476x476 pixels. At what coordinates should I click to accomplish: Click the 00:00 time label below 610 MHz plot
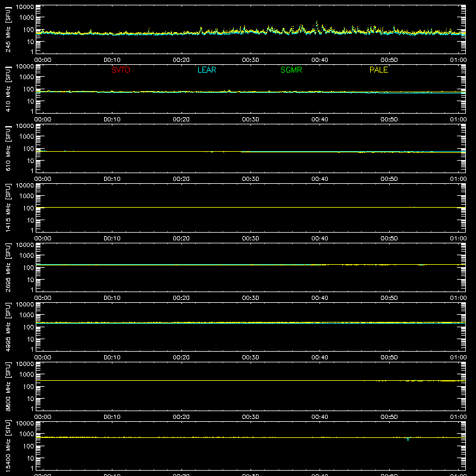[43, 179]
